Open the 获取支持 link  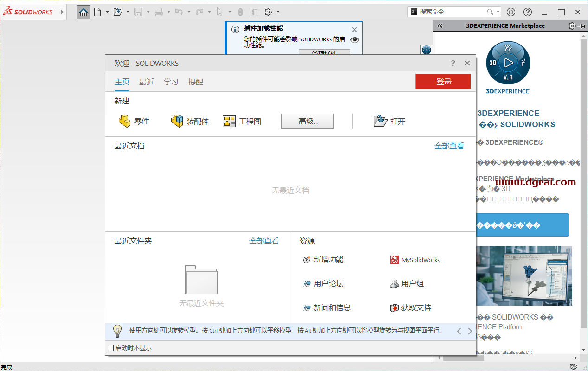coord(411,308)
